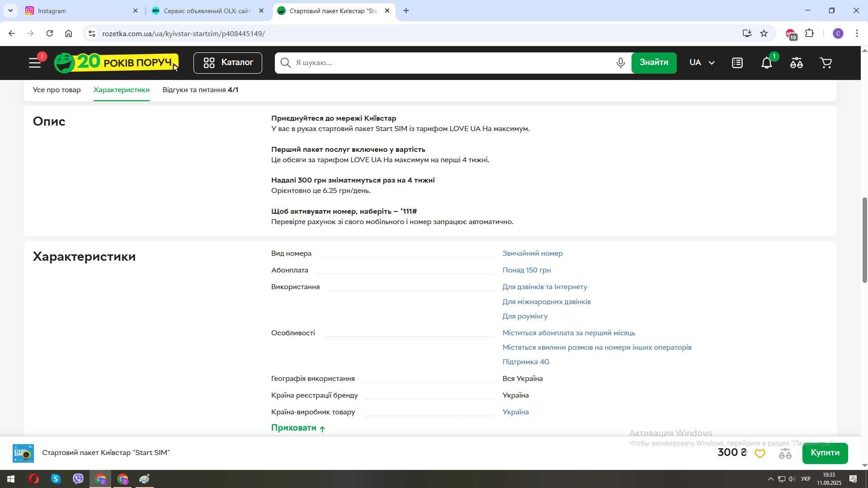
Task: Switch the УКР keyboard language
Action: [x=806, y=479]
